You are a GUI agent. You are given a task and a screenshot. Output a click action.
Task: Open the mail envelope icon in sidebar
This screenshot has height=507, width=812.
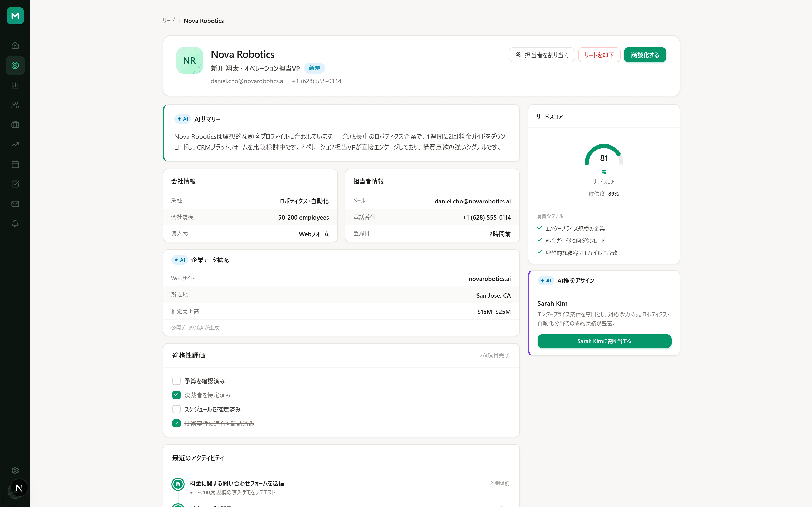point(15,204)
